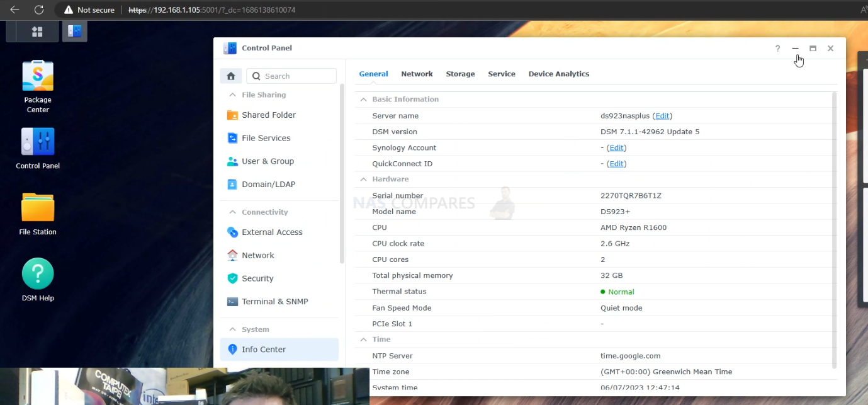Click the Not secure warning indicator

pos(89,10)
